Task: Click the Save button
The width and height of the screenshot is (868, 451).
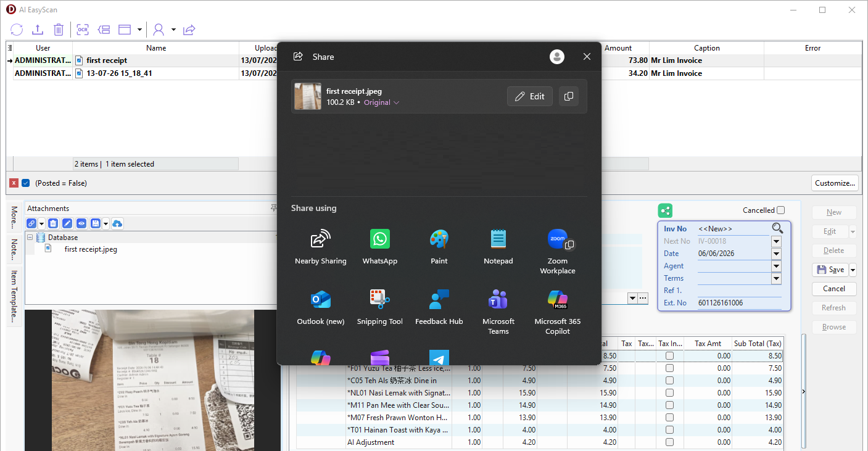Action: tap(830, 270)
